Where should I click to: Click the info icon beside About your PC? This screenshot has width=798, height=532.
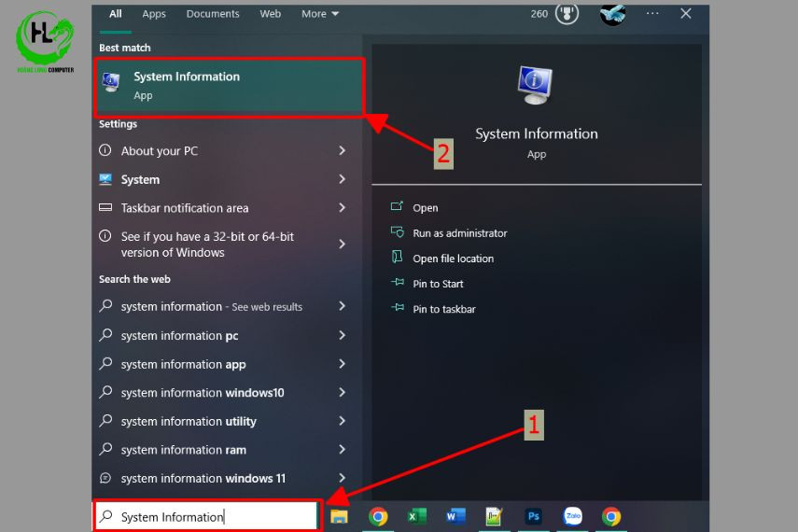105,150
